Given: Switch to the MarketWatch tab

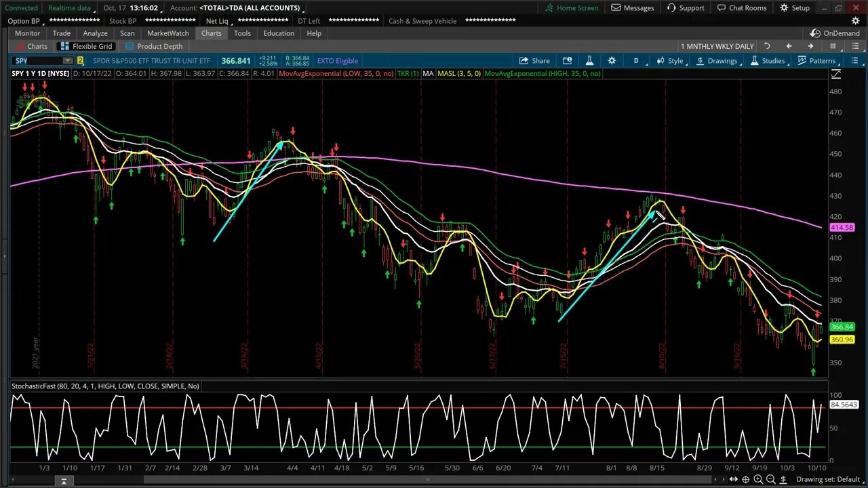Looking at the screenshot, I should [x=168, y=33].
